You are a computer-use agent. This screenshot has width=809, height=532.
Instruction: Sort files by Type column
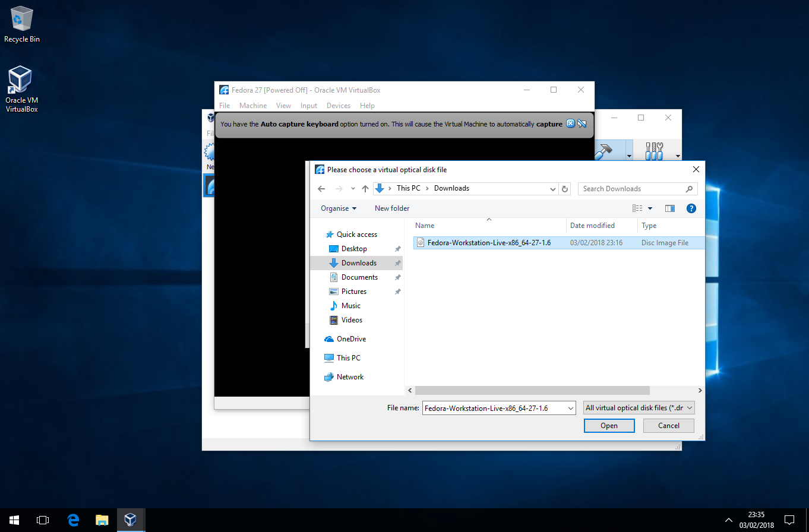[671, 226]
